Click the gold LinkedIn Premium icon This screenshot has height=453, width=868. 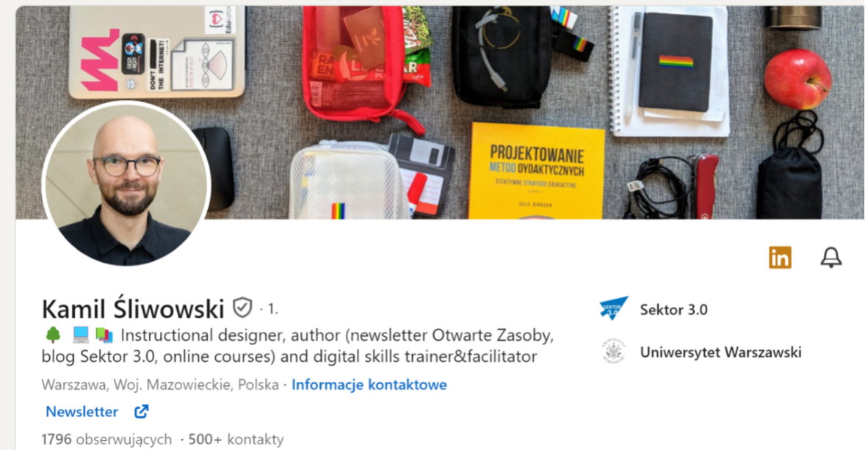coord(779,258)
